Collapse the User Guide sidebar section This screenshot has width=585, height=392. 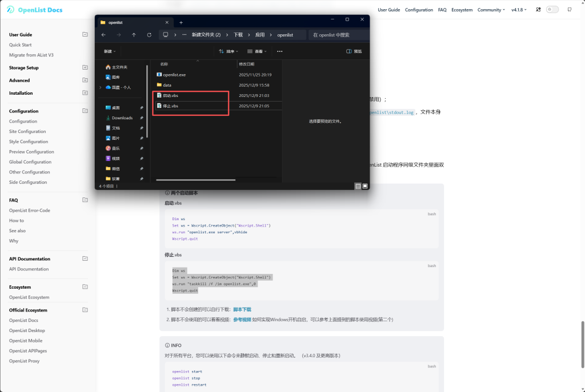pos(85,34)
